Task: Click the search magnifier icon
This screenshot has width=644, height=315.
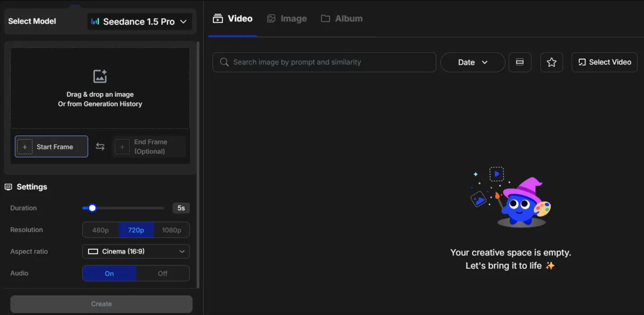Action: (x=224, y=62)
